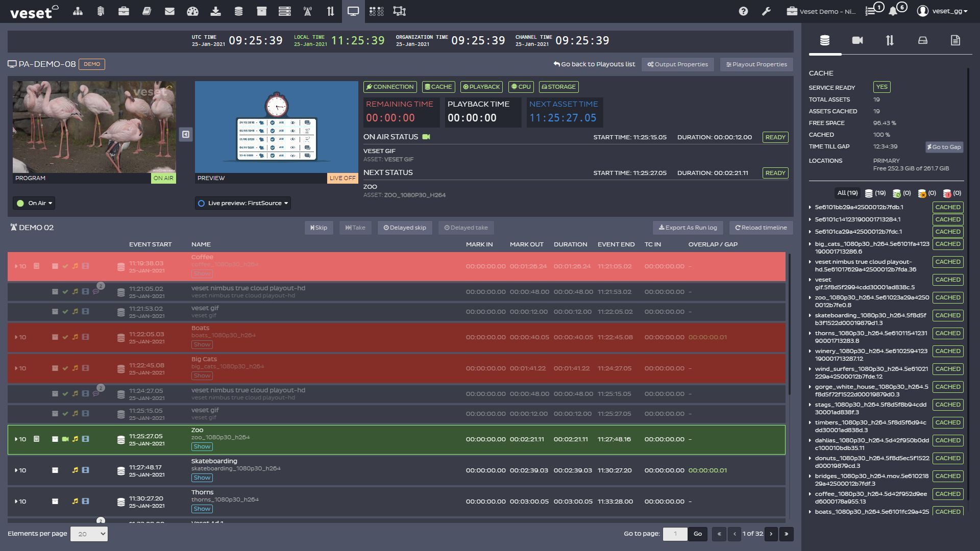Click the PROGRAM flamingo video thumbnail
The image size is (980, 551).
click(x=94, y=127)
